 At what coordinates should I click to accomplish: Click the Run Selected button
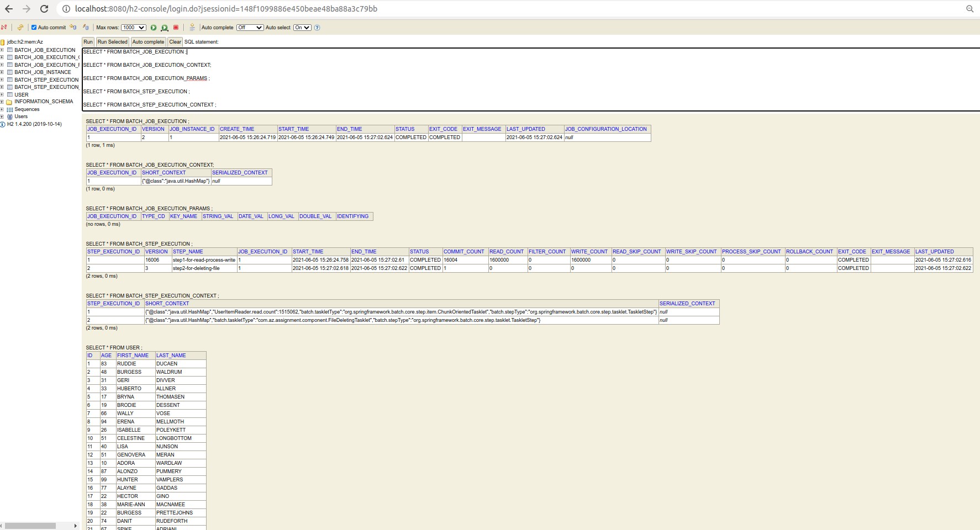[x=112, y=42]
